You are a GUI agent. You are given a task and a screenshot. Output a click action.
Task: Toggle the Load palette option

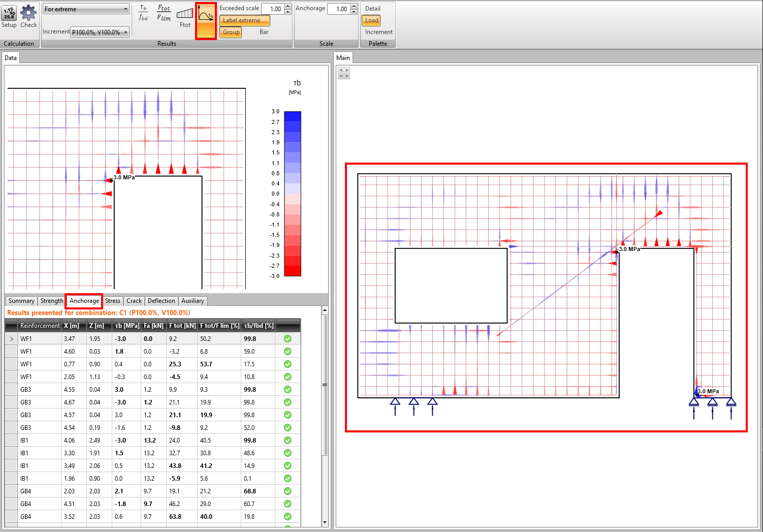[372, 20]
